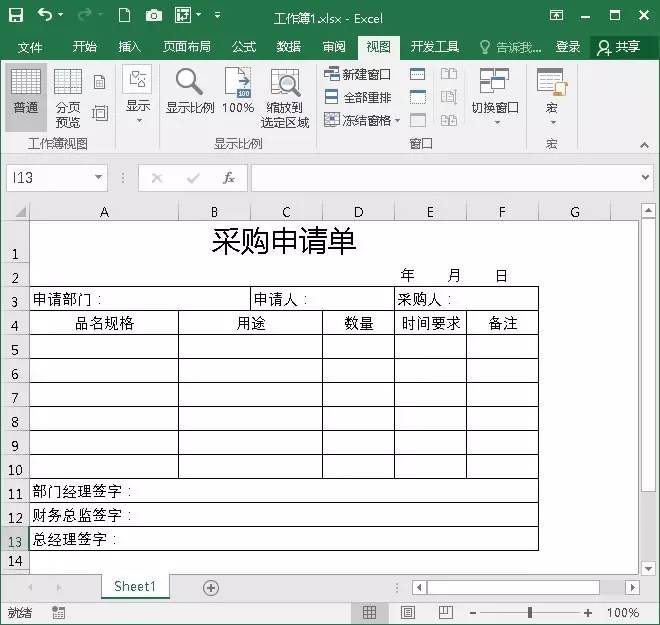Switch to Formulas (公式) tab
Image resolution: width=660 pixels, height=625 pixels.
click(244, 47)
